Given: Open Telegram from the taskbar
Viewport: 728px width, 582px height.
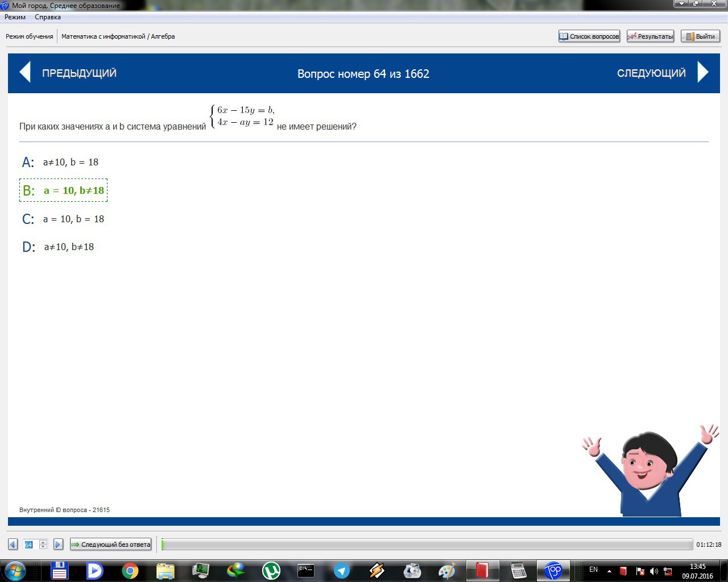Looking at the screenshot, I should coord(341,570).
